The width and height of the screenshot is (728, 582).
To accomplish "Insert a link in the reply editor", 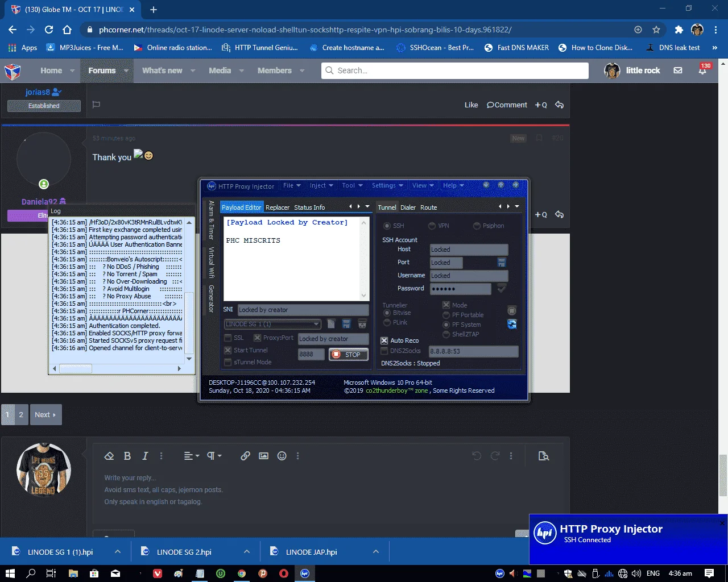I will point(245,456).
